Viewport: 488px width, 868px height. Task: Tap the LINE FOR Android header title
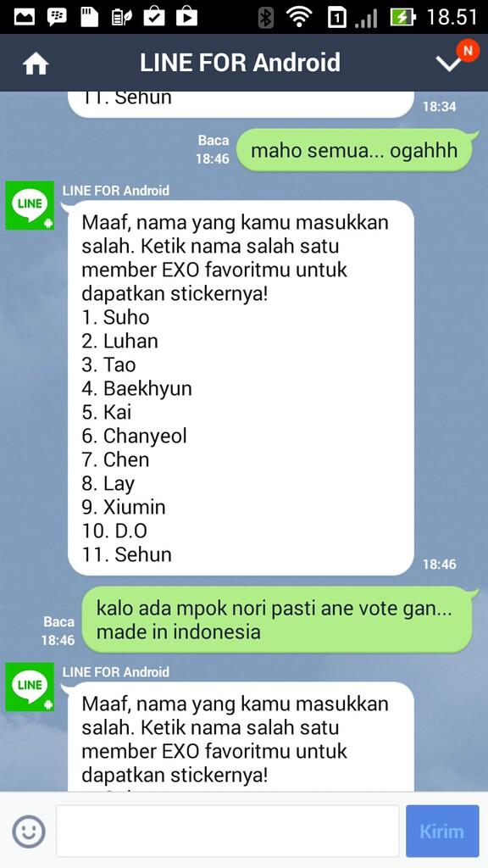[x=240, y=63]
